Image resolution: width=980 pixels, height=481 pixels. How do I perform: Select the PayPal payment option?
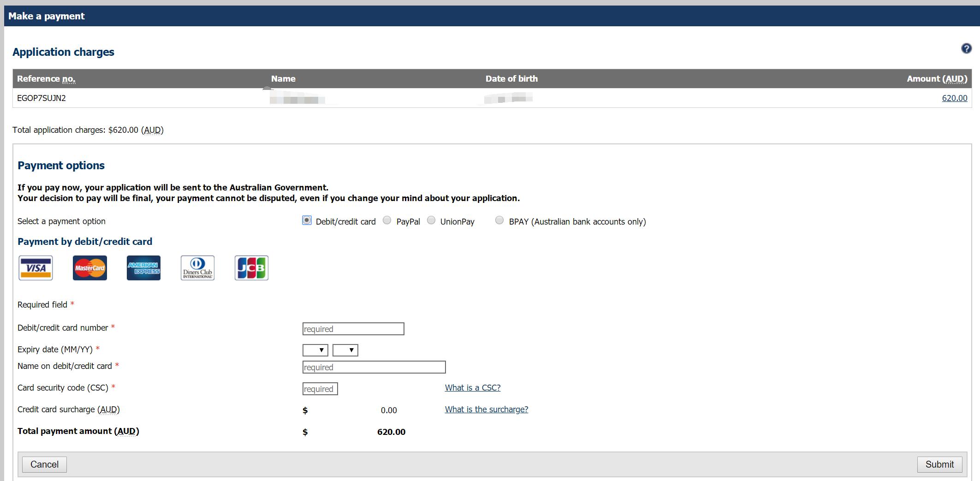point(387,220)
